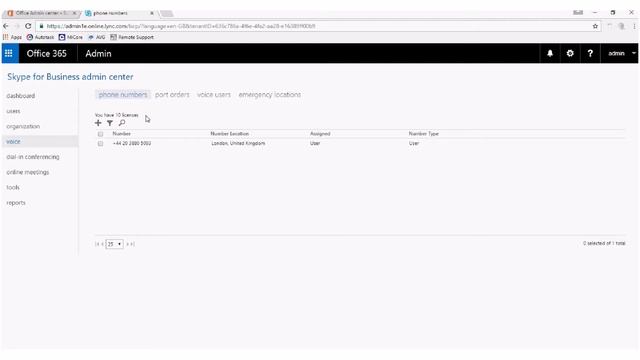
Task: Switch to the Office Admin center browser tab
Action: click(41, 13)
